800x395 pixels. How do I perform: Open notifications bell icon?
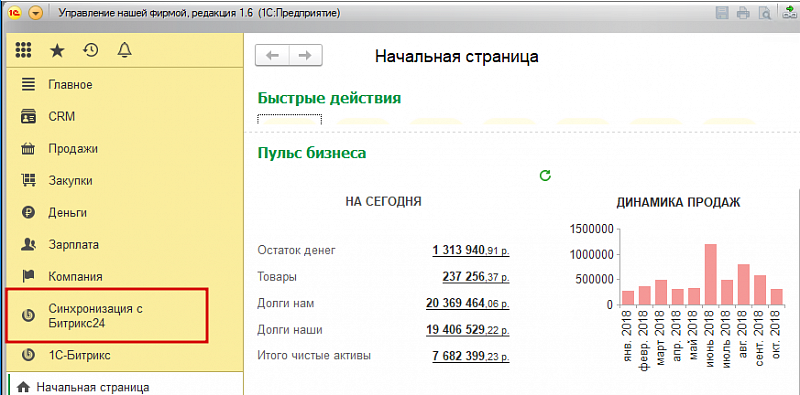124,50
